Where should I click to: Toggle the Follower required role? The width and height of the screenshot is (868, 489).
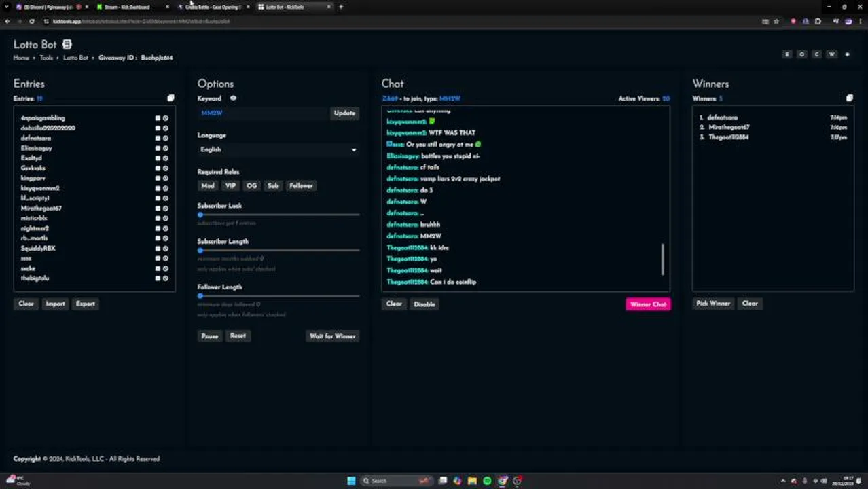point(301,186)
